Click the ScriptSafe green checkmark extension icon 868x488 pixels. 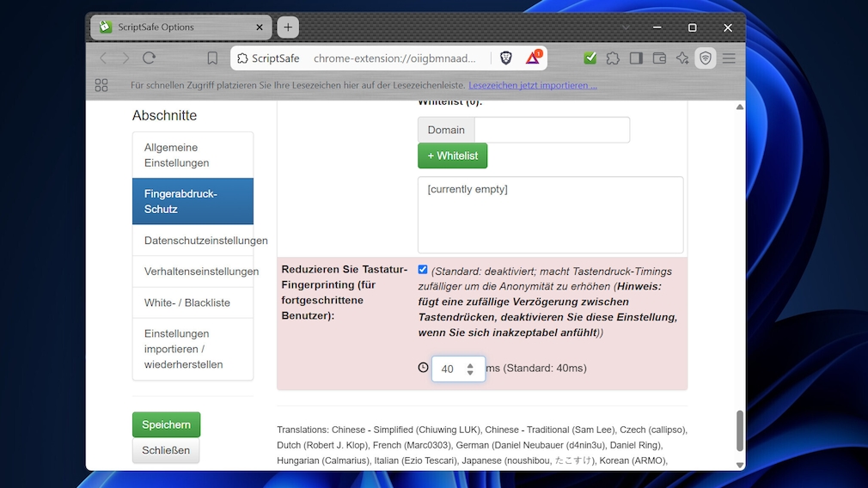(590, 58)
